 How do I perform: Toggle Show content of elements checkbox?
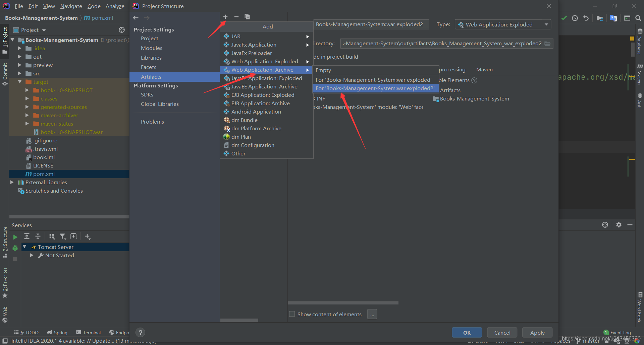pos(292,314)
